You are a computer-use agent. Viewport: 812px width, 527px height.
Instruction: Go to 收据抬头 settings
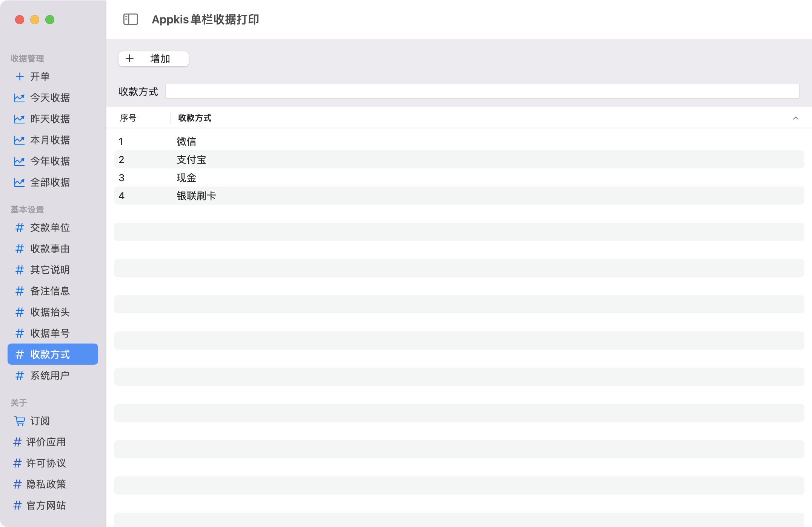(x=53, y=312)
